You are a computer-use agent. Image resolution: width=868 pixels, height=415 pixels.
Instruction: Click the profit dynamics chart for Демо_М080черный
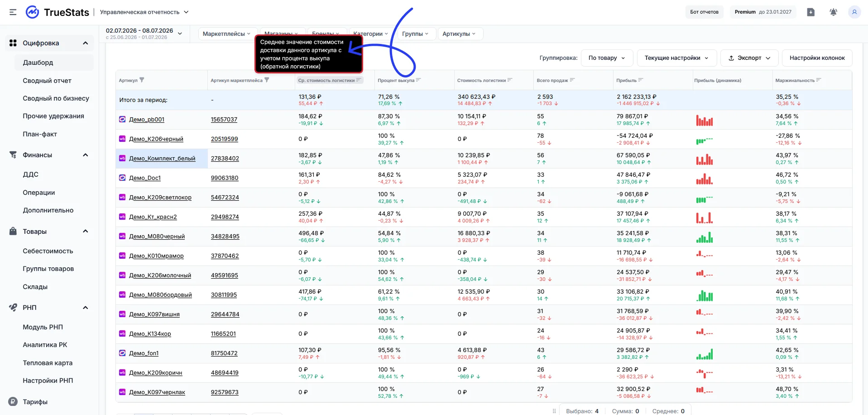point(705,237)
